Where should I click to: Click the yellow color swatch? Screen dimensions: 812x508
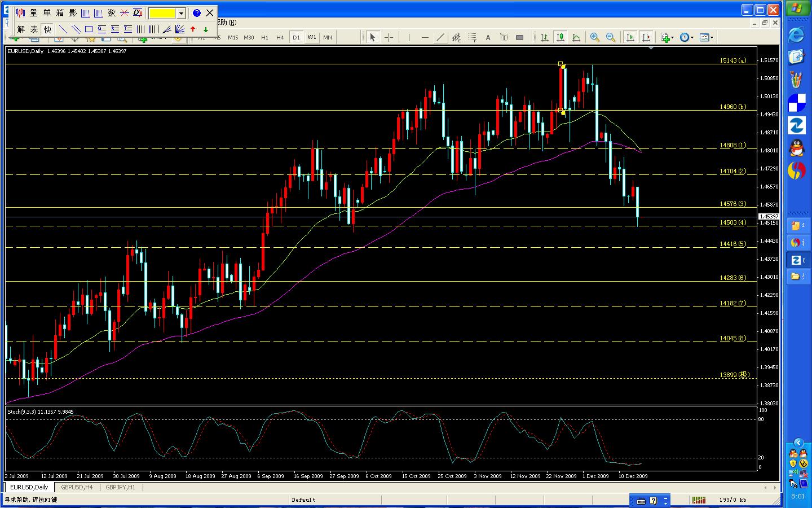click(162, 13)
